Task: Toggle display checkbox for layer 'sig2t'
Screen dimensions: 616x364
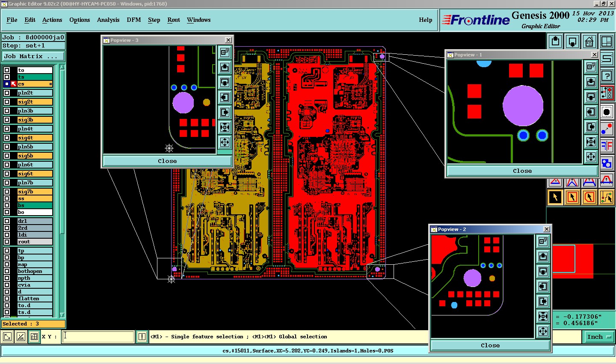Action: click(7, 102)
